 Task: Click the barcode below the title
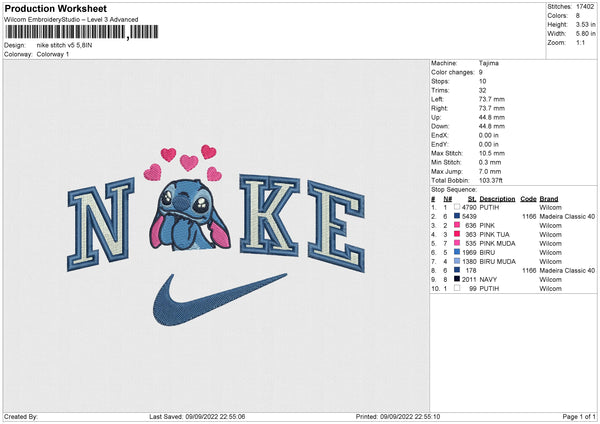click(81, 32)
